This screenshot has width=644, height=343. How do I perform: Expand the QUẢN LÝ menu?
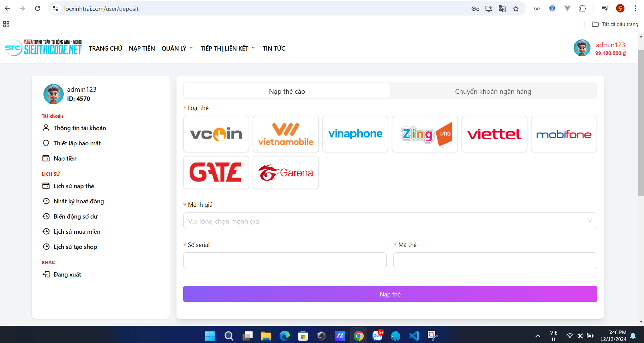tap(177, 48)
